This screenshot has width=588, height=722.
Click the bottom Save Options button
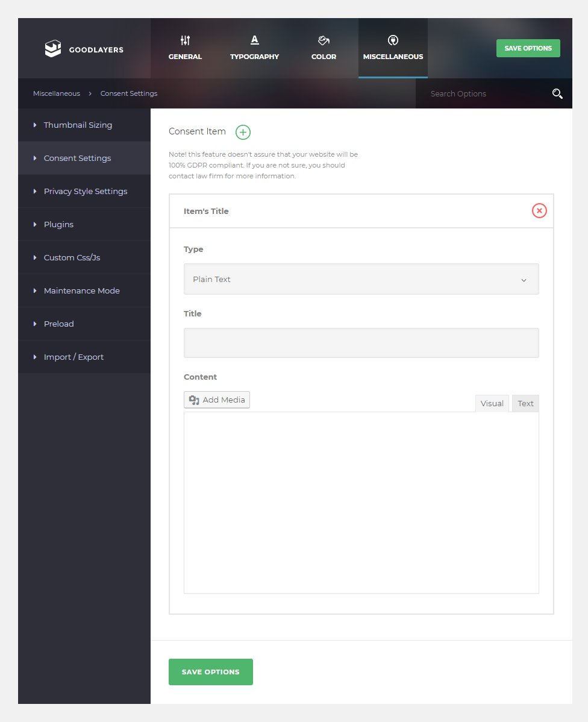(210, 672)
